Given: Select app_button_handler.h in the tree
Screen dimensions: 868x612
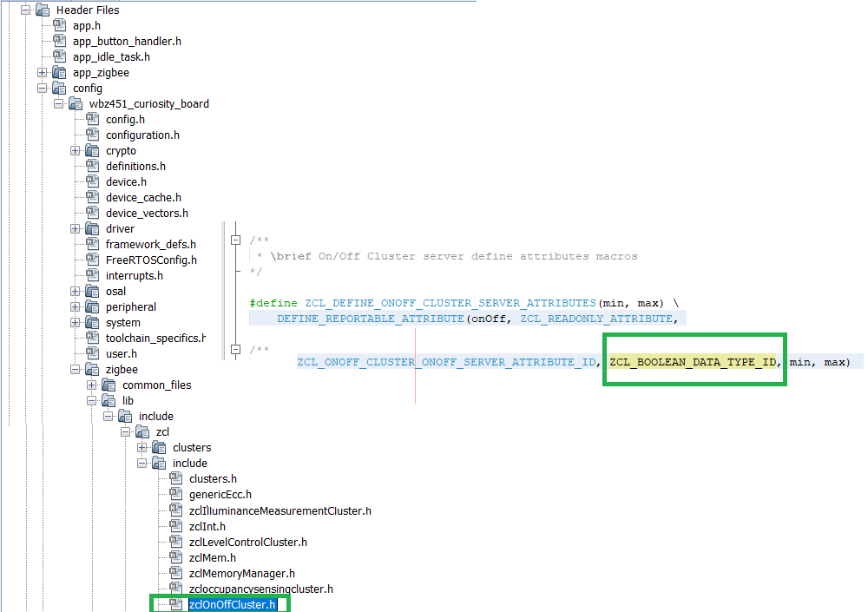Looking at the screenshot, I should [127, 42].
